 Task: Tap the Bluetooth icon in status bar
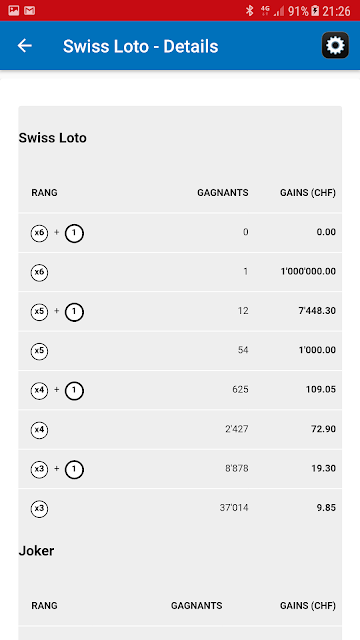[249, 11]
